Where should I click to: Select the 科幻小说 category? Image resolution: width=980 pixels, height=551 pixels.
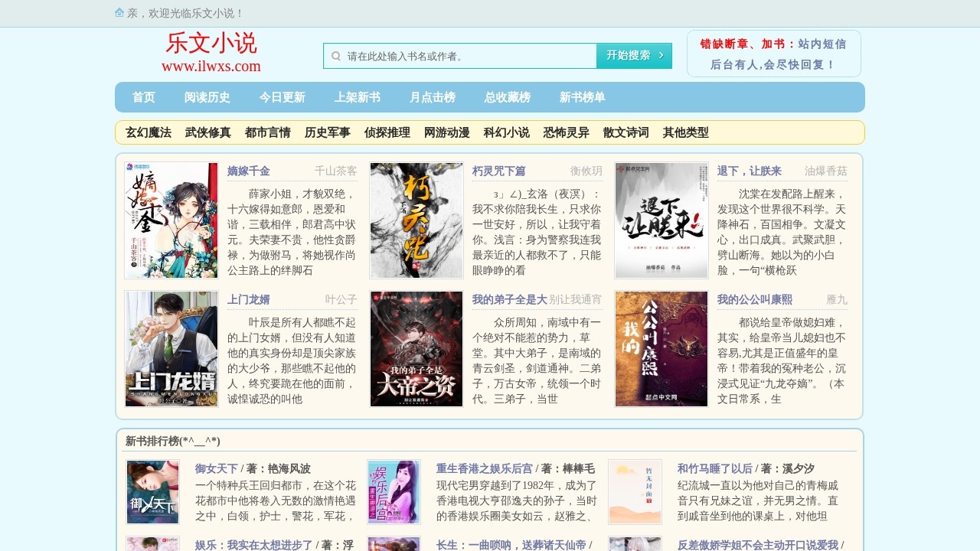[507, 132]
